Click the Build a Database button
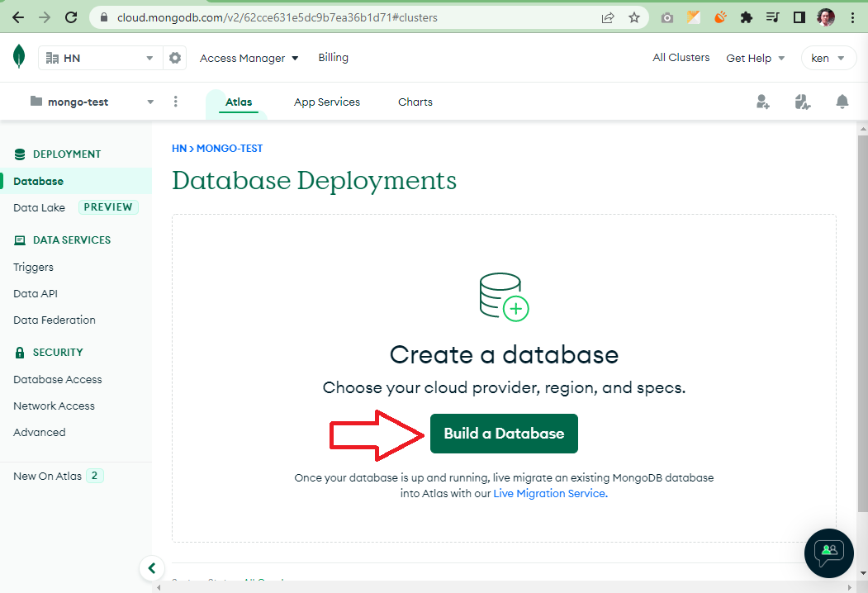The width and height of the screenshot is (868, 593). tap(504, 433)
